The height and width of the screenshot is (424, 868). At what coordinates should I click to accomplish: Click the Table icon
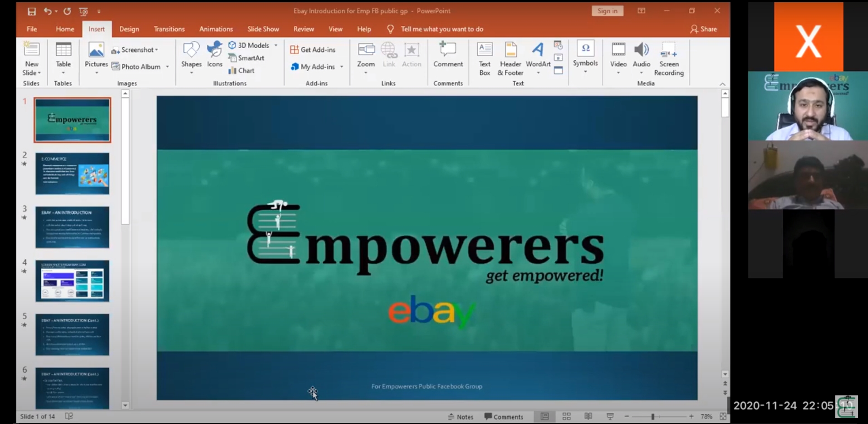pos(63,50)
